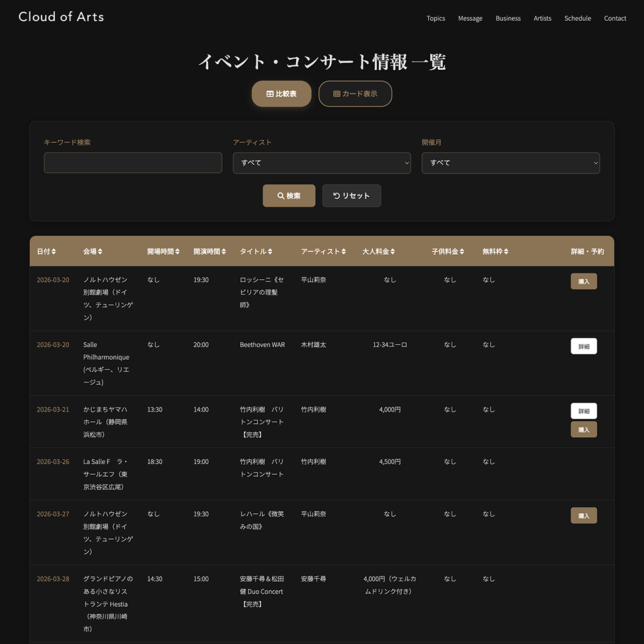Click the Cloud of Arts logo
The image size is (644, 644).
(x=61, y=17)
